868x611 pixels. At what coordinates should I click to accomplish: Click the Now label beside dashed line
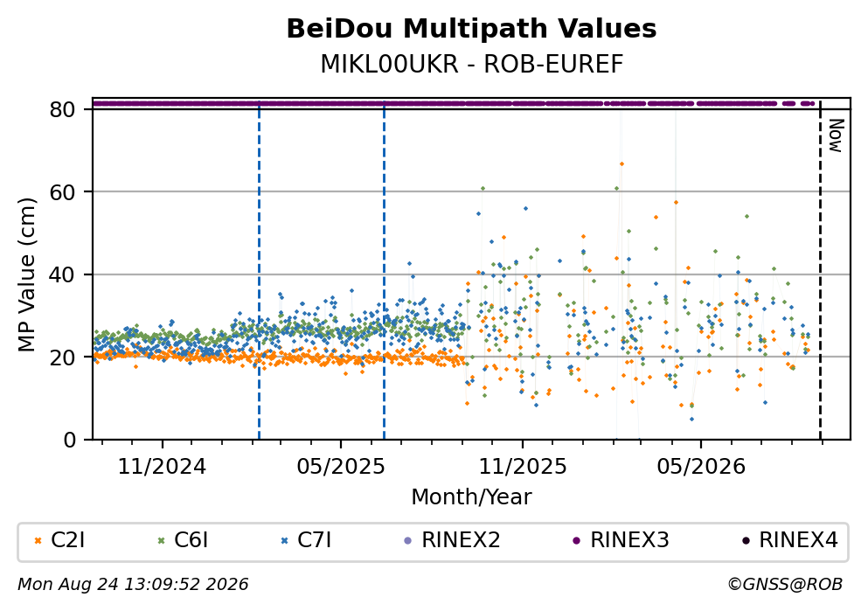pos(836,135)
